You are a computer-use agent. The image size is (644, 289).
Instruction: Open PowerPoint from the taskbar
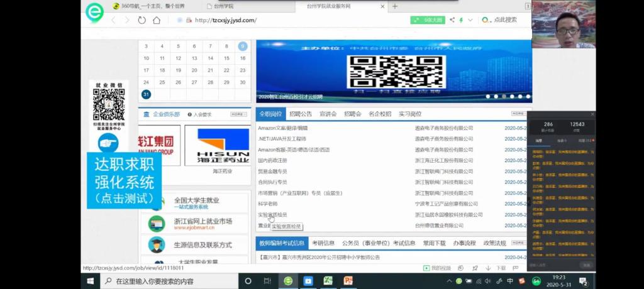pos(347,281)
